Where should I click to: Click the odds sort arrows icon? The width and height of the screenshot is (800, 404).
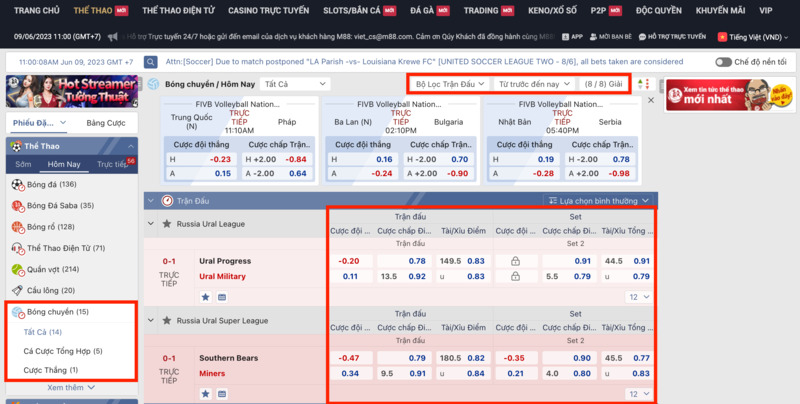[643, 84]
